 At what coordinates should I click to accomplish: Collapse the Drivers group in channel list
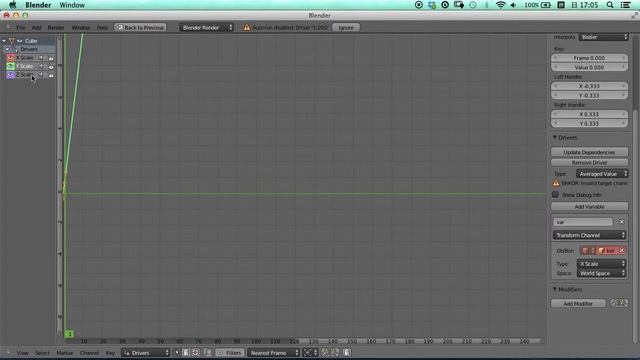[x=7, y=49]
